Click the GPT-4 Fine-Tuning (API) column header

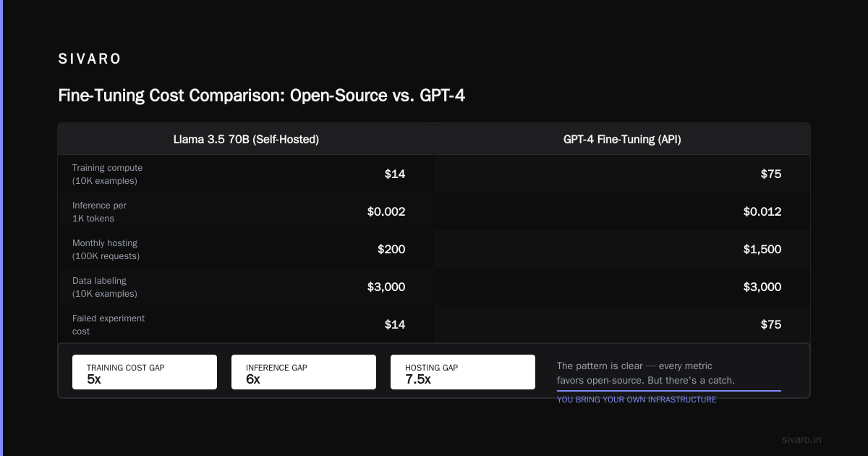coord(622,140)
